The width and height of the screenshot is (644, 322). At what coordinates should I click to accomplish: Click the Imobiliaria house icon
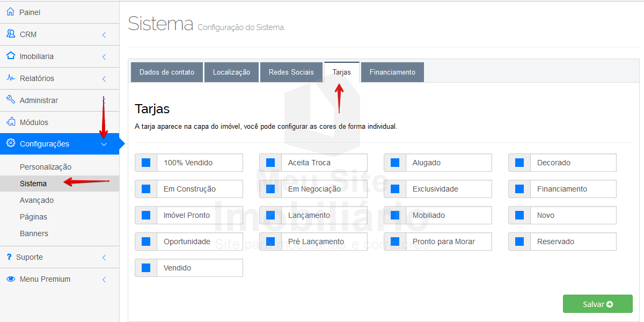point(10,56)
